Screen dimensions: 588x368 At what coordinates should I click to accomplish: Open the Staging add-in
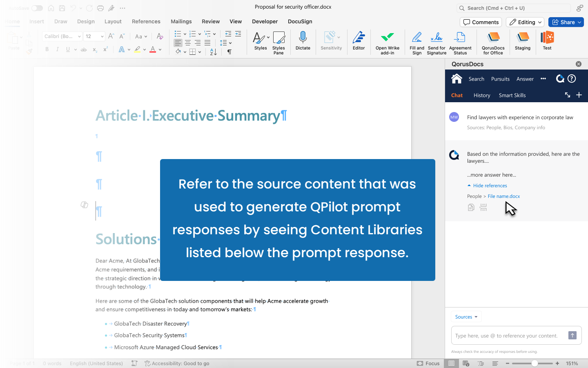523,41
